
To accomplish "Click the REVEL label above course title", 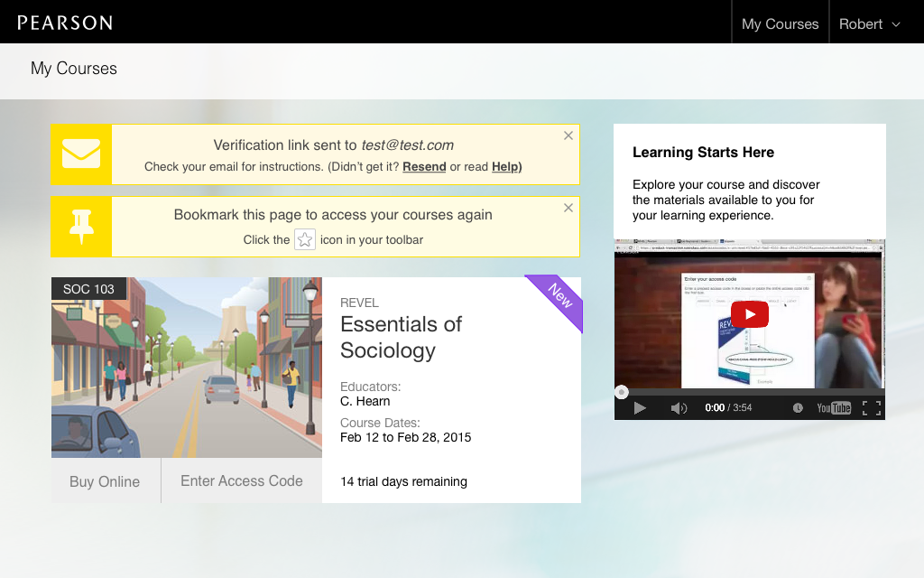I will tap(359, 303).
